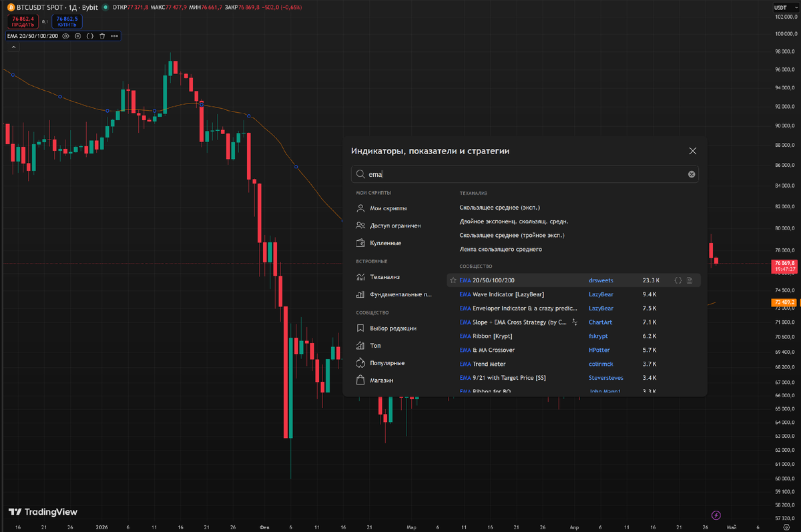Image resolution: width=801 pixels, height=532 pixels.
Task: Open EMA 20/50/100/200 legend settings icon
Action: [x=78, y=36]
